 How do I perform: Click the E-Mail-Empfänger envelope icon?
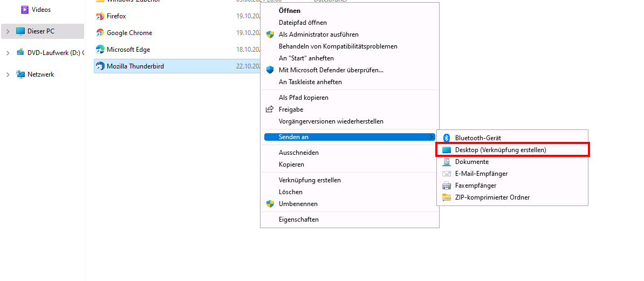[447, 174]
